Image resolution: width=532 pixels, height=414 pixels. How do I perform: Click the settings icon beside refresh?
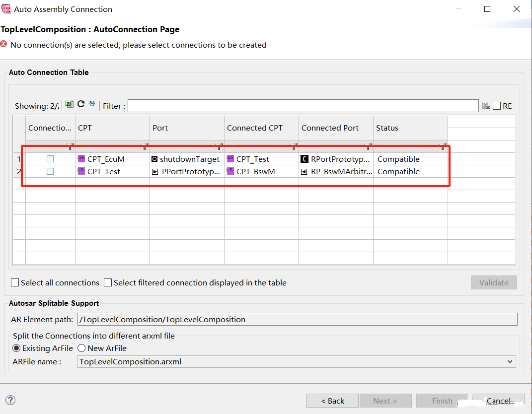pos(92,104)
